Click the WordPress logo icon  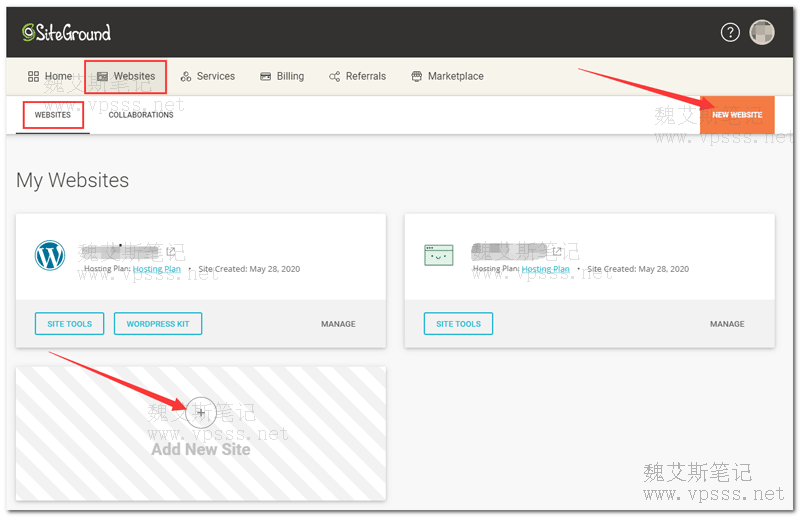(49, 256)
